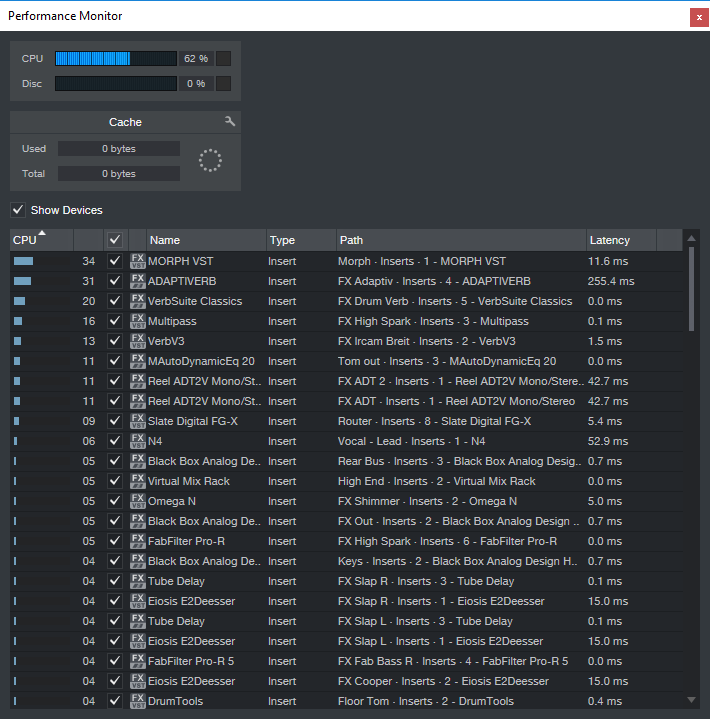710x719 pixels.
Task: Select Eiosis E2Deesser on FX Cooper row
Action: tap(191, 681)
